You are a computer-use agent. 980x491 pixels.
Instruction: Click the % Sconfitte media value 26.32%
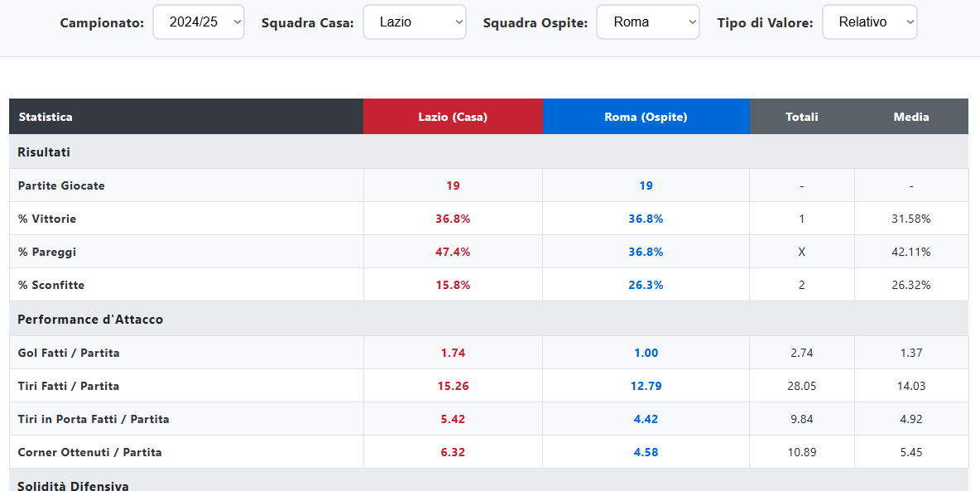coord(910,285)
